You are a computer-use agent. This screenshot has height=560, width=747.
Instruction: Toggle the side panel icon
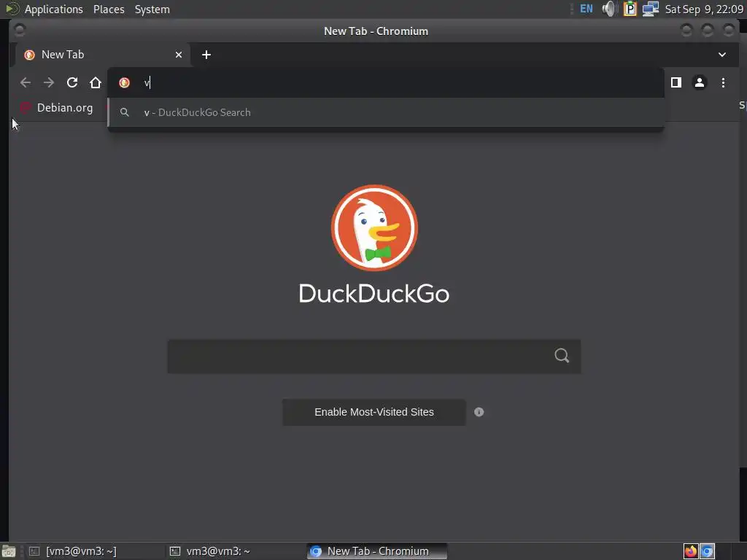[x=676, y=83]
